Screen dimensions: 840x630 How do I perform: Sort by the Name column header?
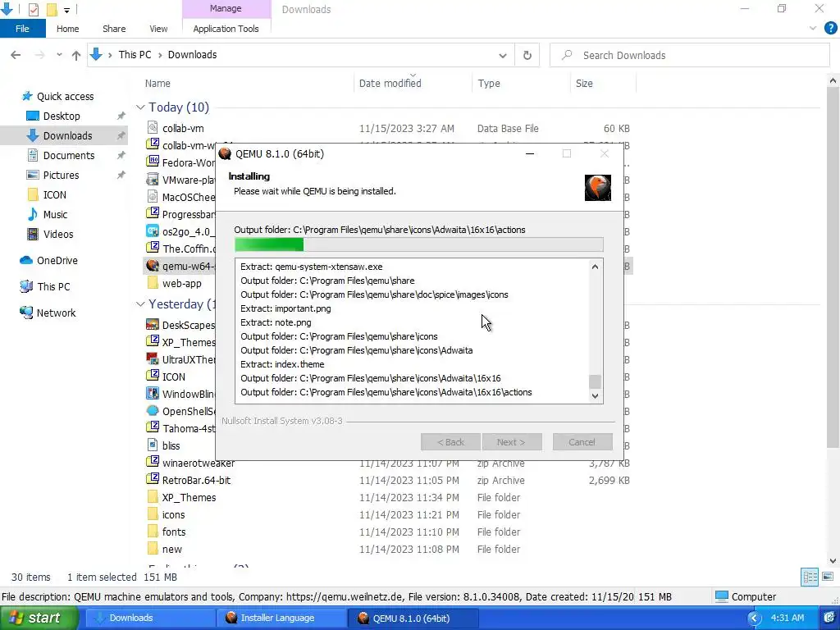click(x=157, y=84)
